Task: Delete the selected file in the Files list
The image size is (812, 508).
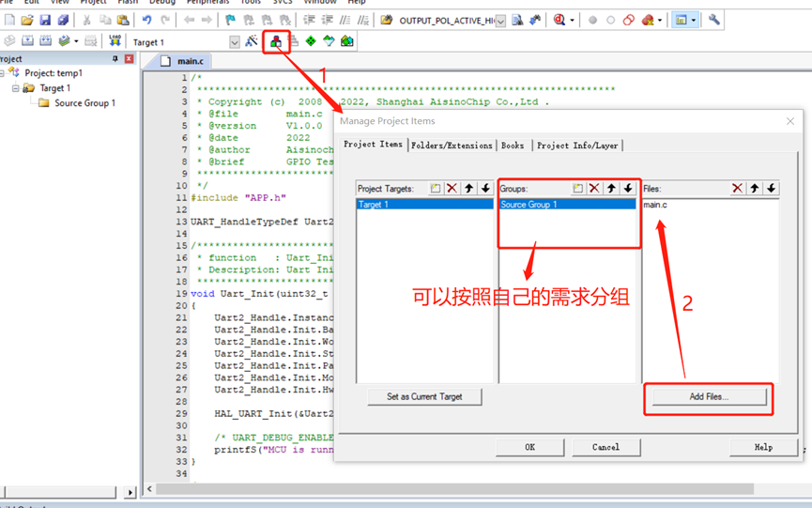Action: point(737,189)
